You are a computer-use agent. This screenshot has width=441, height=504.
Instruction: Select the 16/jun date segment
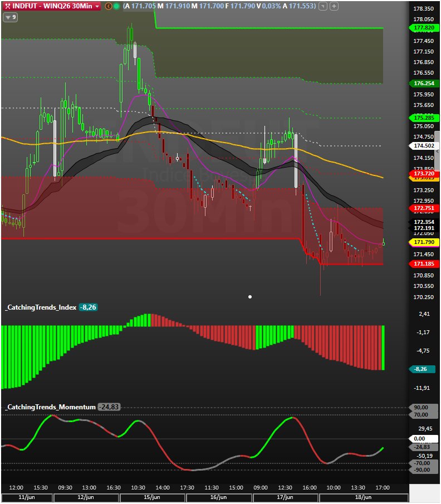coord(219,497)
